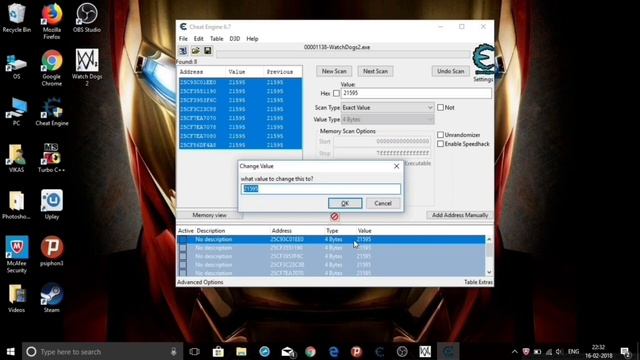Open the process list computer icon
This screenshot has height=360, width=640.
[183, 51]
